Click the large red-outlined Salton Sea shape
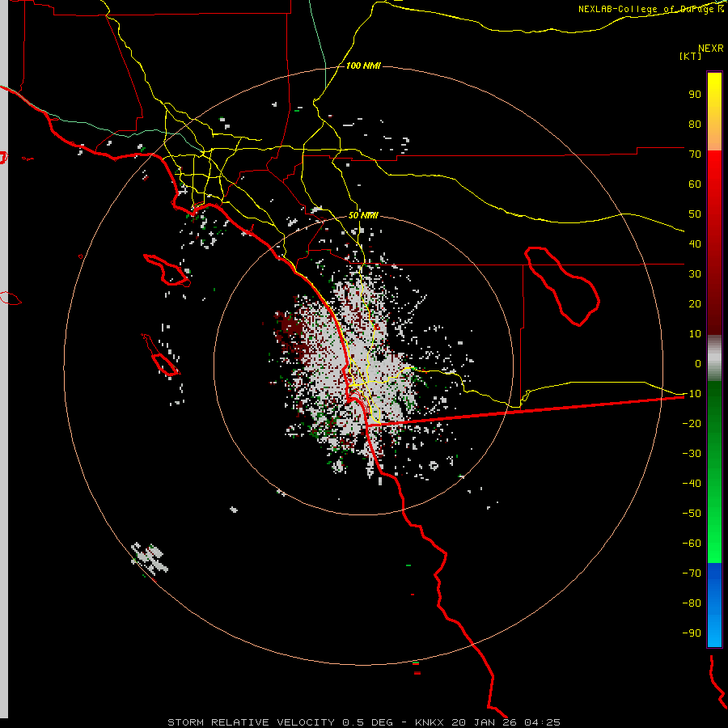728x728 pixels. tap(562, 286)
